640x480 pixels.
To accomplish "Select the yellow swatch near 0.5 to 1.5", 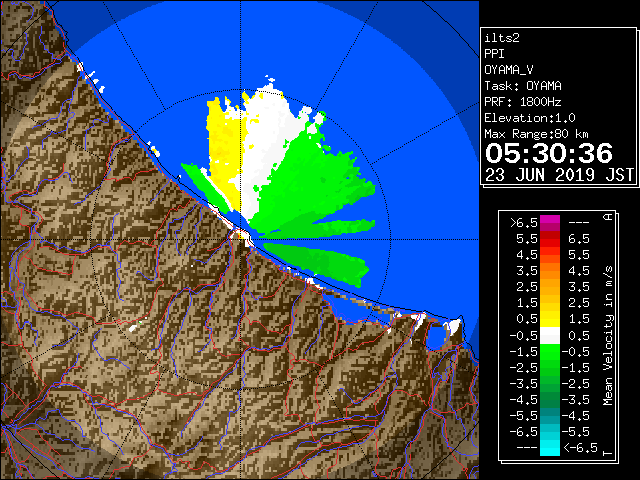I will pos(550,319).
